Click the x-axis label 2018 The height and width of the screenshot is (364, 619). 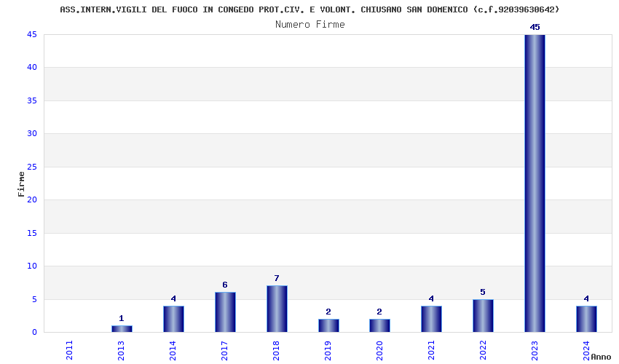[x=276, y=350]
